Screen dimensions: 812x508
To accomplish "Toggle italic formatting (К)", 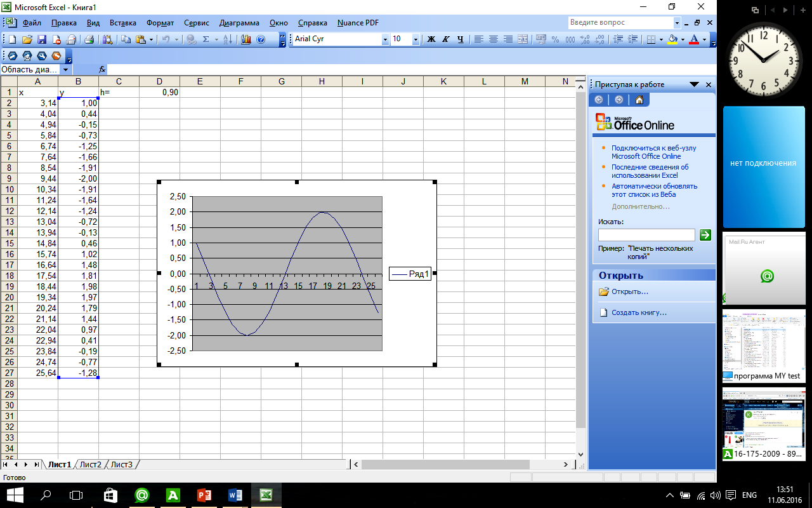I will click(x=445, y=39).
